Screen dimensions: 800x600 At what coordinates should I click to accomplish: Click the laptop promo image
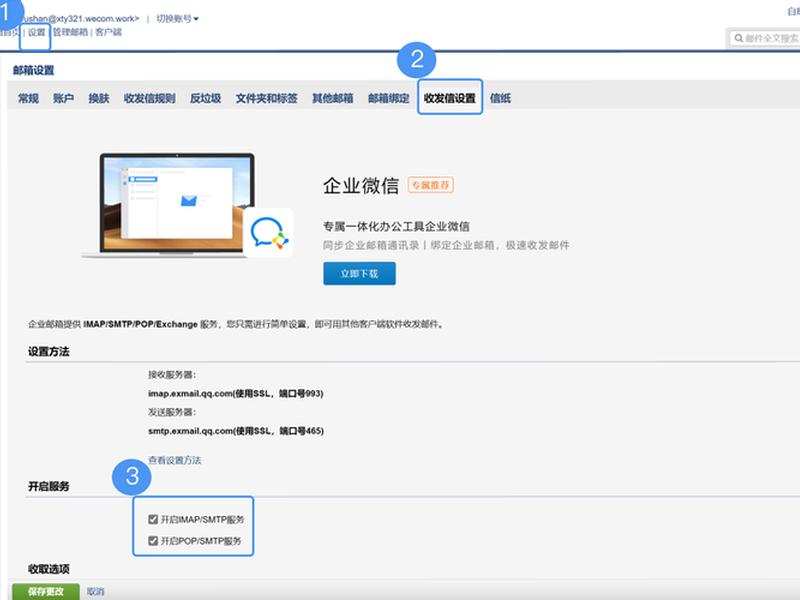(177, 204)
